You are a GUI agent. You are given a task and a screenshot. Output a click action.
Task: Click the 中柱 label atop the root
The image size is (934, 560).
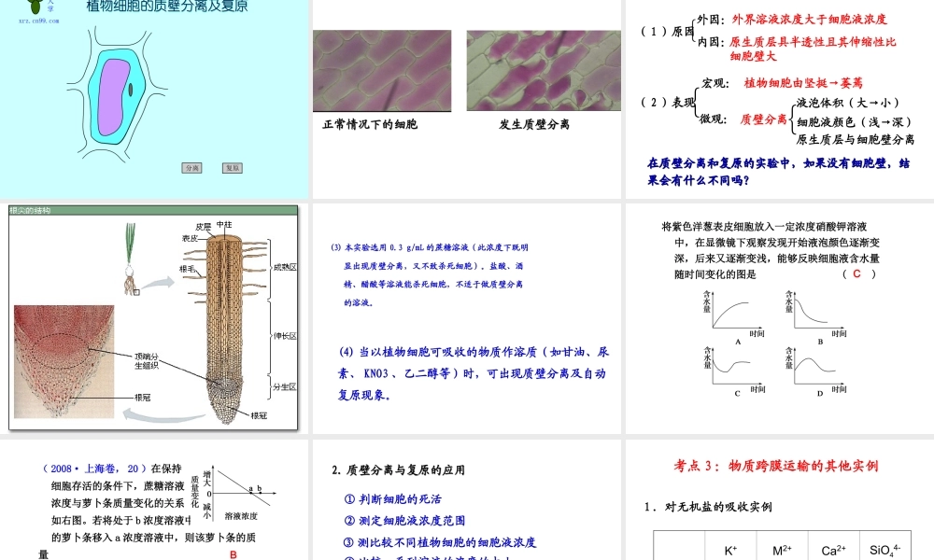(224, 224)
